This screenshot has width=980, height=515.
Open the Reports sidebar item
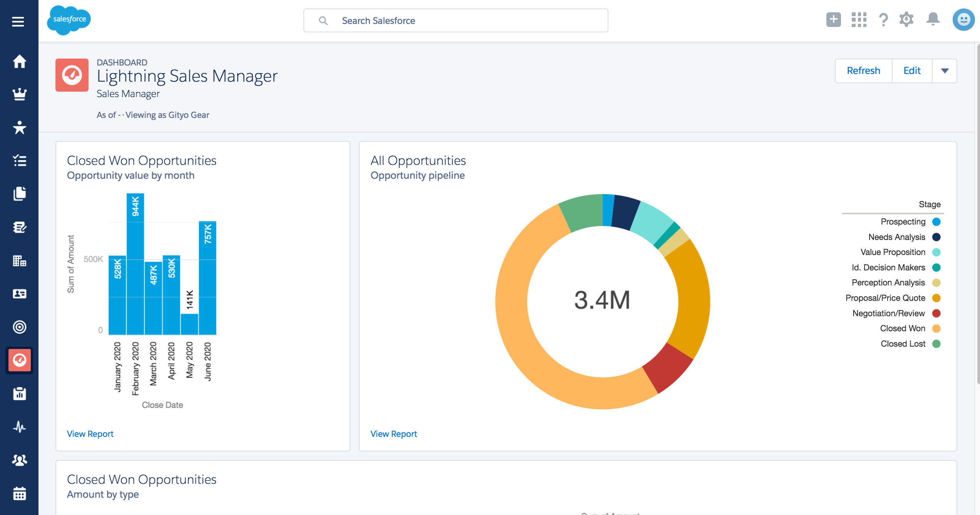pos(19,394)
